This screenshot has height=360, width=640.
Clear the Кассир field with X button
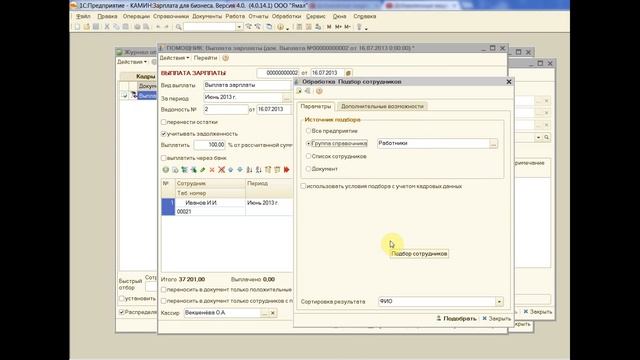273,313
